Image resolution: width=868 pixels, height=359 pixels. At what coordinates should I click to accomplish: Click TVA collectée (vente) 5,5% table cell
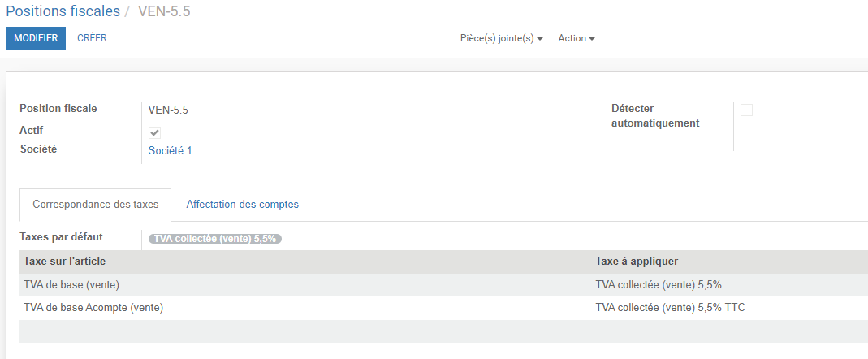click(659, 285)
